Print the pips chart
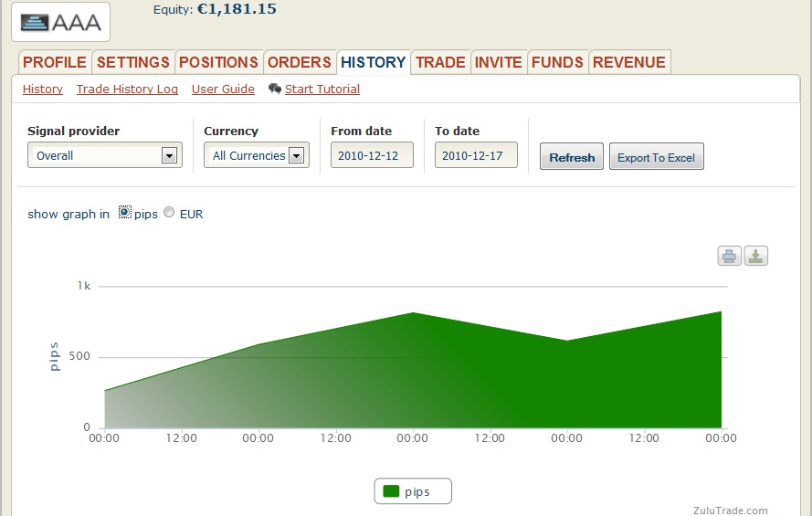 point(729,256)
